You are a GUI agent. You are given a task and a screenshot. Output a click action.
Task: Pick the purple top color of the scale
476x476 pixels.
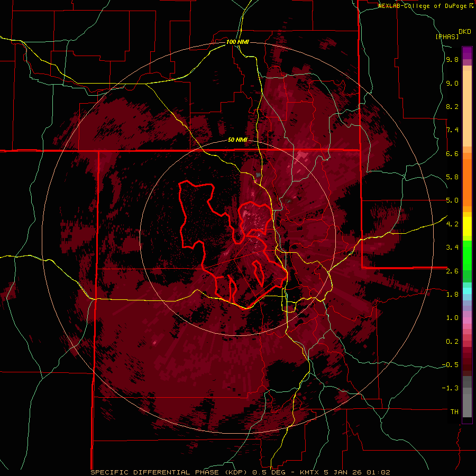(x=467, y=53)
